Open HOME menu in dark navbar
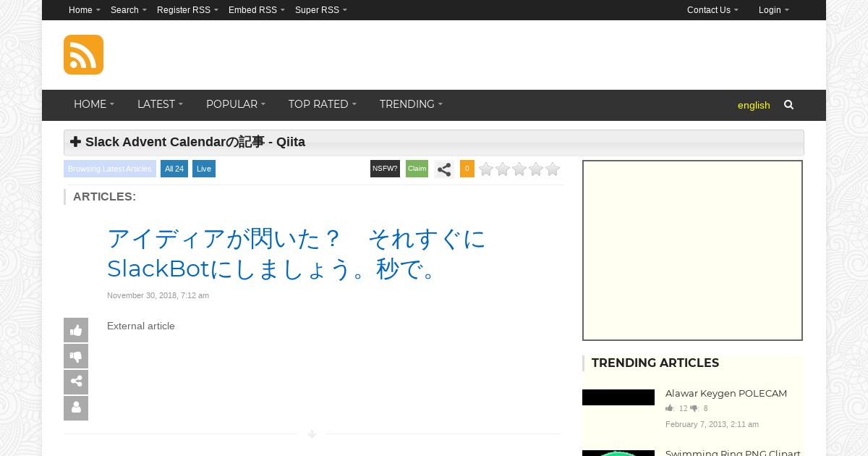Screen dimensions: 868x456 (94, 104)
